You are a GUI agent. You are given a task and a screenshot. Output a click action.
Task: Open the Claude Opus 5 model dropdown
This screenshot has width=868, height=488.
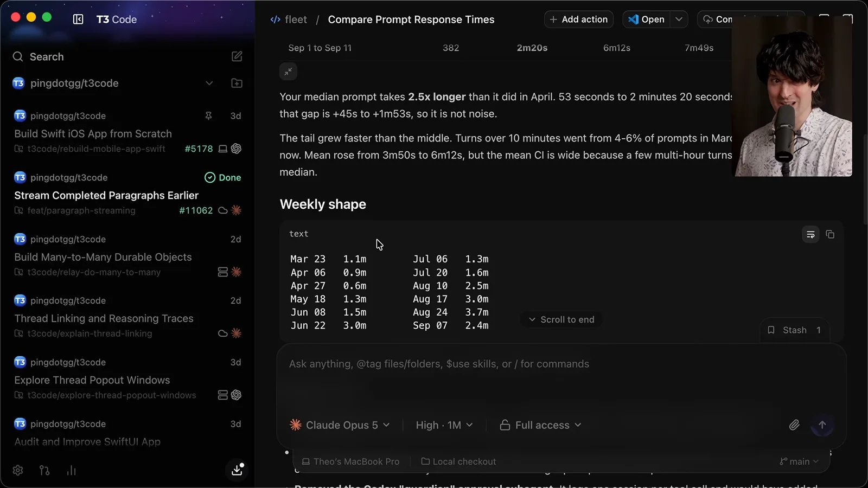(340, 425)
